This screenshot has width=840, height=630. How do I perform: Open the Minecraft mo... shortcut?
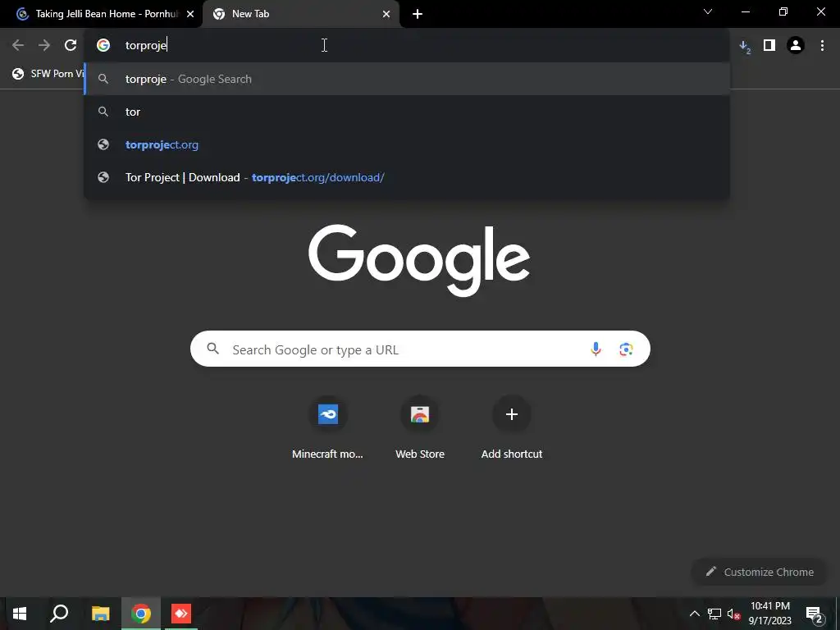pos(327,427)
